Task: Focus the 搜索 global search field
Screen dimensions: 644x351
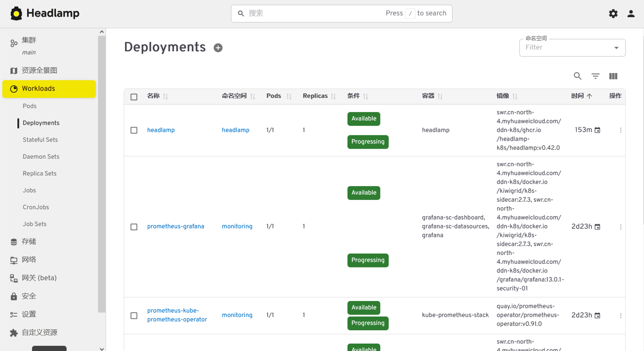Action: [342, 14]
